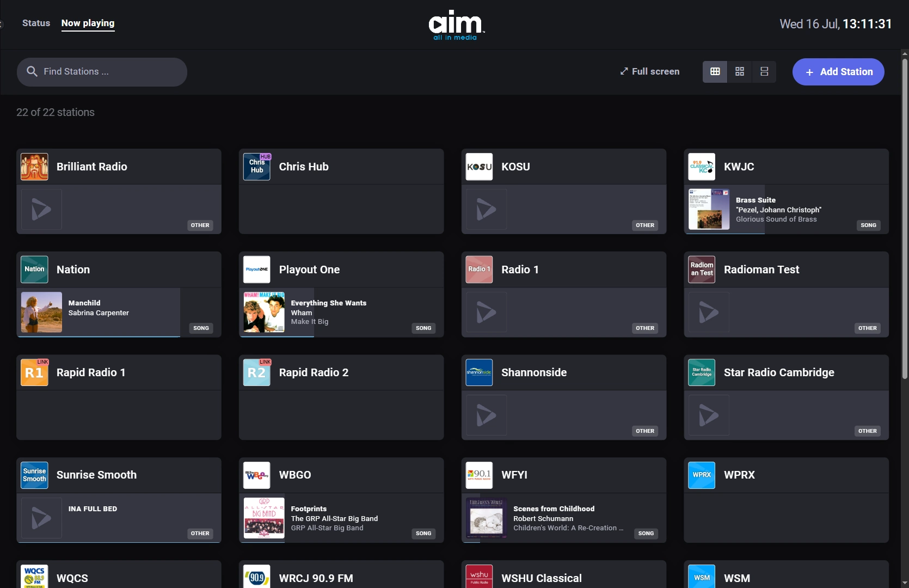909x588 pixels.
Task: Enter Full screen mode
Action: click(x=649, y=71)
